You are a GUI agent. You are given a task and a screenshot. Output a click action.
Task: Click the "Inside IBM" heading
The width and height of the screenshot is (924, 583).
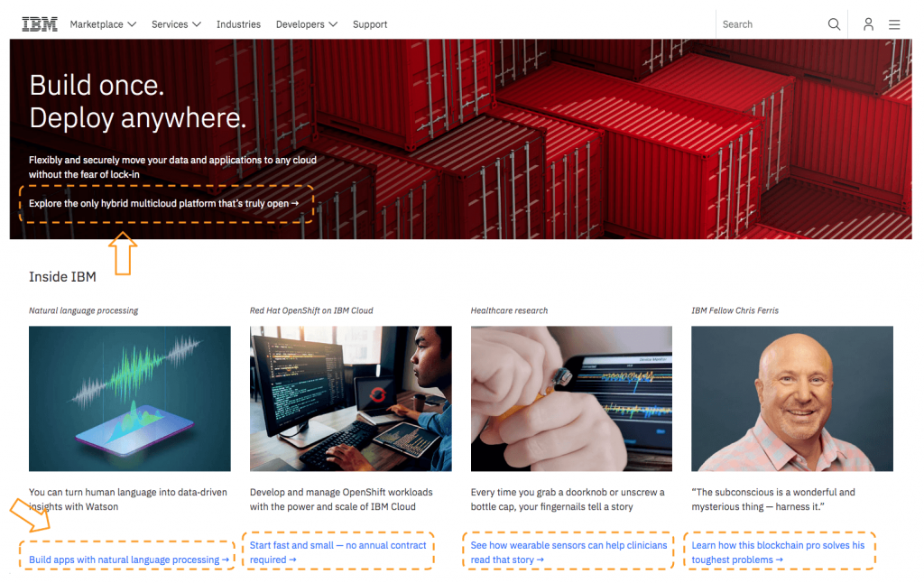click(x=62, y=276)
